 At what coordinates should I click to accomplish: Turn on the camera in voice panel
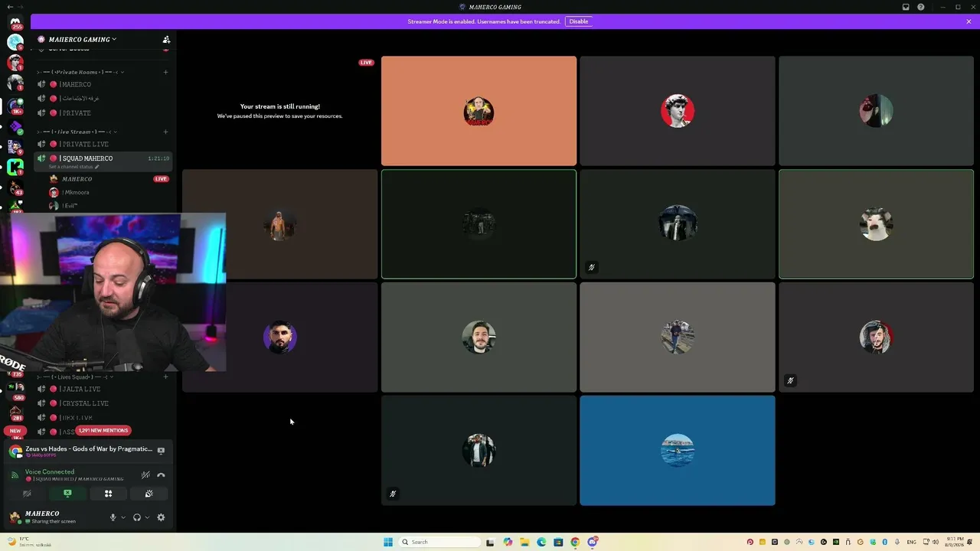(x=27, y=494)
